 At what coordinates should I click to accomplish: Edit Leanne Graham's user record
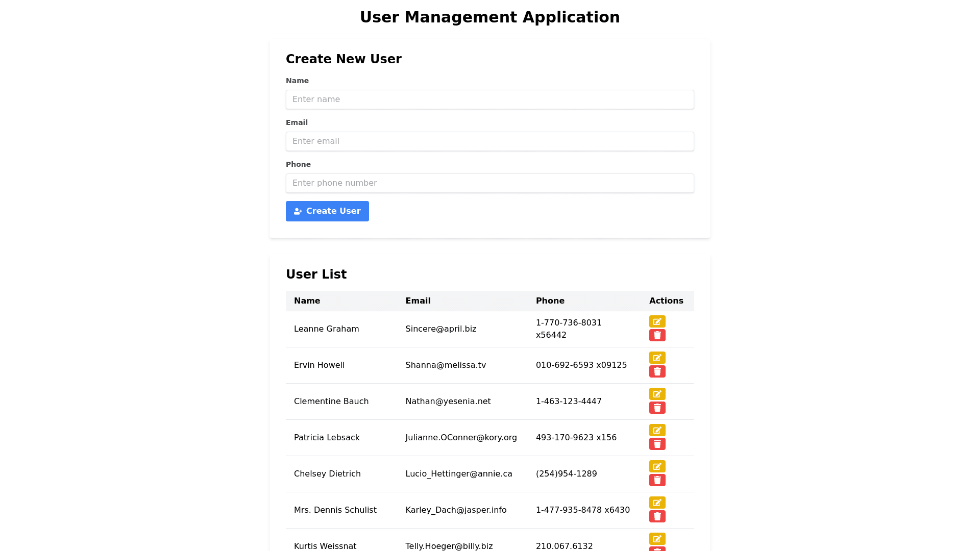(657, 321)
